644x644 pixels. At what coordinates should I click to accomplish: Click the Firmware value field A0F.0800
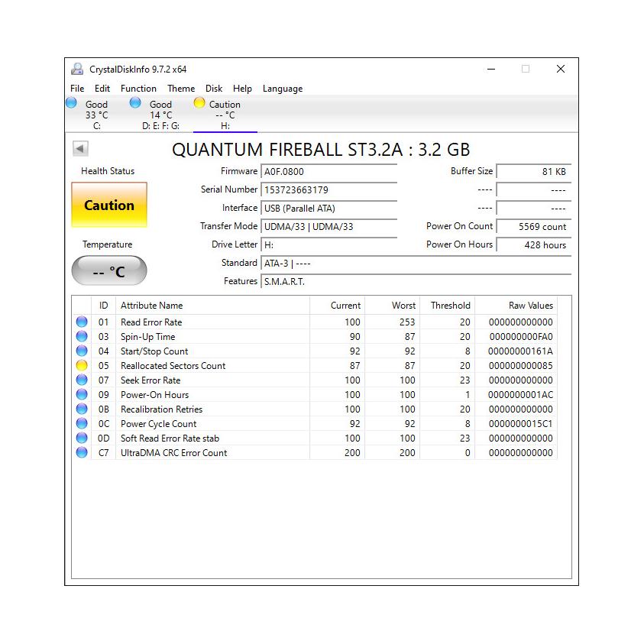click(328, 172)
